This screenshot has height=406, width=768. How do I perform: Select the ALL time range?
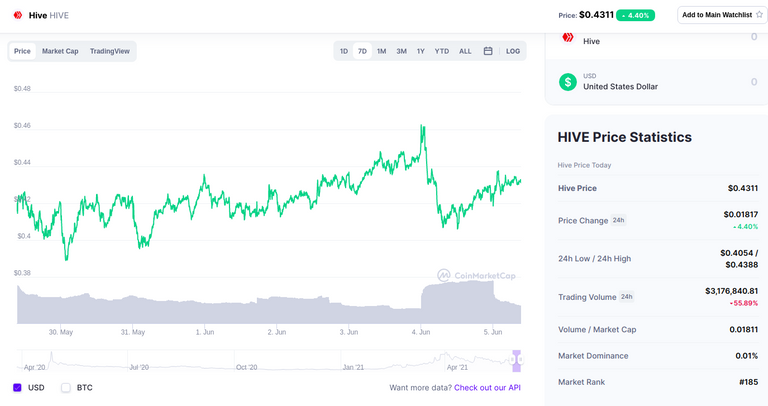click(465, 51)
